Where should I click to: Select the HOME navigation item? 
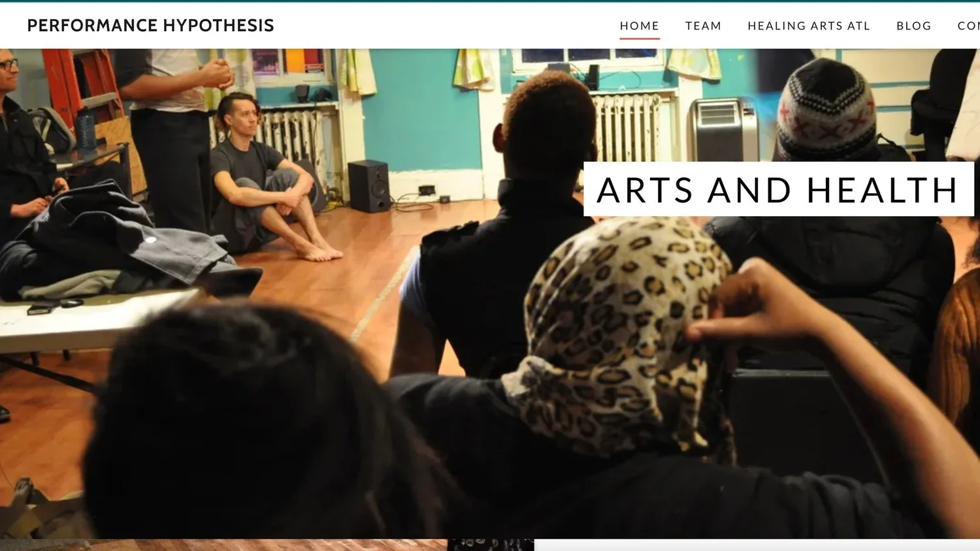[640, 25]
